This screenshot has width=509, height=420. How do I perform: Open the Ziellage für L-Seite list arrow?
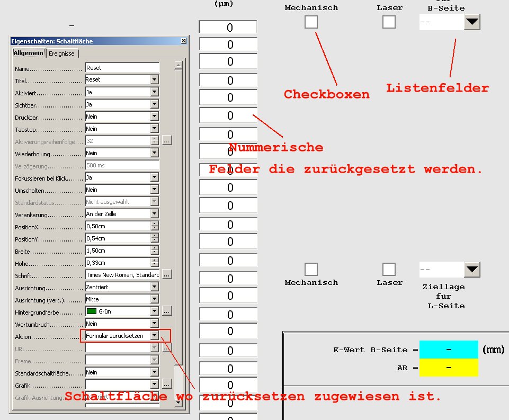point(472,270)
